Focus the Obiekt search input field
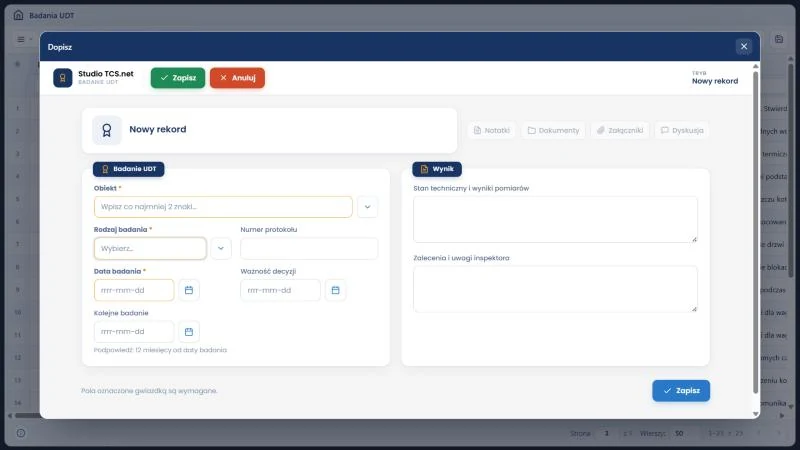Viewport: 800px width, 450px height. 223,207
